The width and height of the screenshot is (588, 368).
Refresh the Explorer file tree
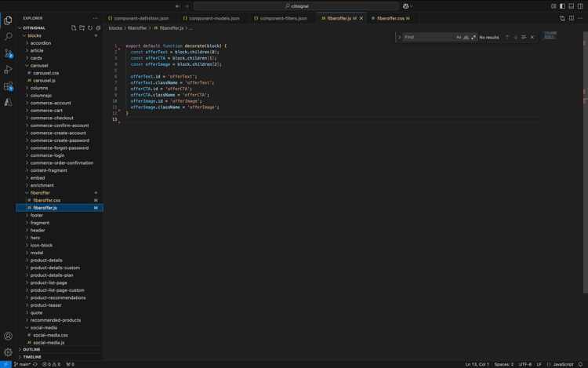[x=90, y=27]
